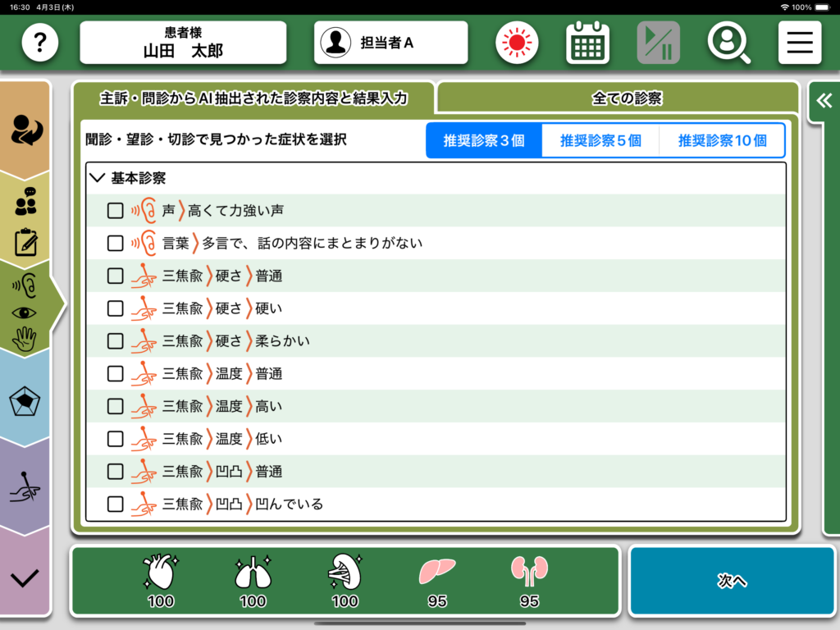This screenshot has height=630, width=840.
Task: Tap the question mark help icon
Action: [x=39, y=43]
